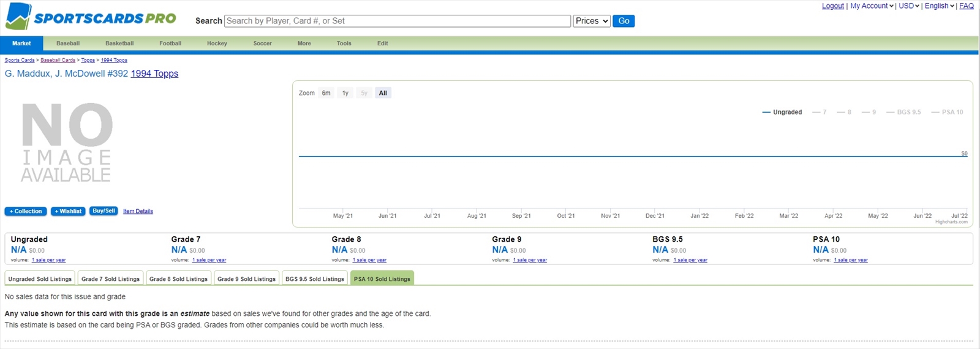Switch to Grade 9 Sold Listings tab
Viewport: 980px width, 349px height.
[247, 278]
